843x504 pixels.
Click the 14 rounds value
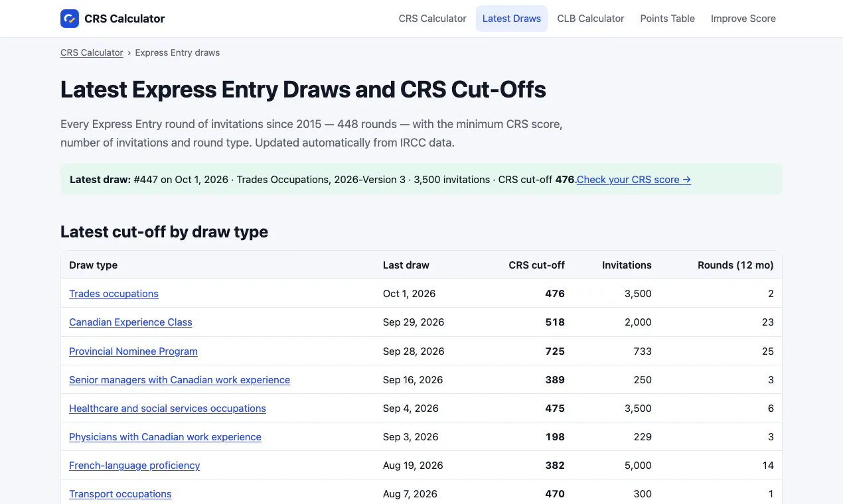tap(768, 466)
